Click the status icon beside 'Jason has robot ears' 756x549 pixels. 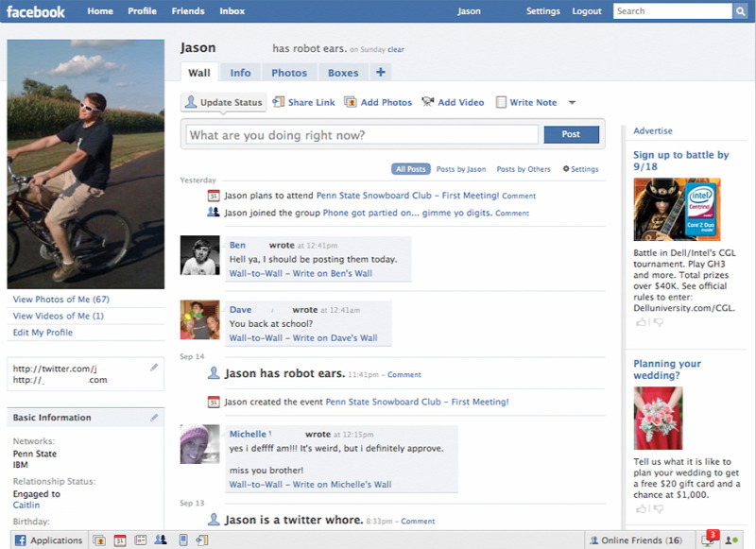pos(214,373)
